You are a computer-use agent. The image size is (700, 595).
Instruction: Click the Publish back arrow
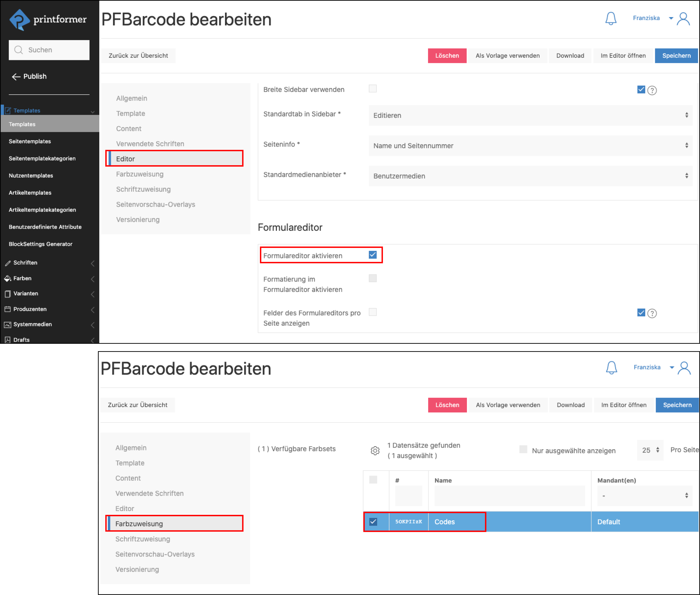(16, 77)
